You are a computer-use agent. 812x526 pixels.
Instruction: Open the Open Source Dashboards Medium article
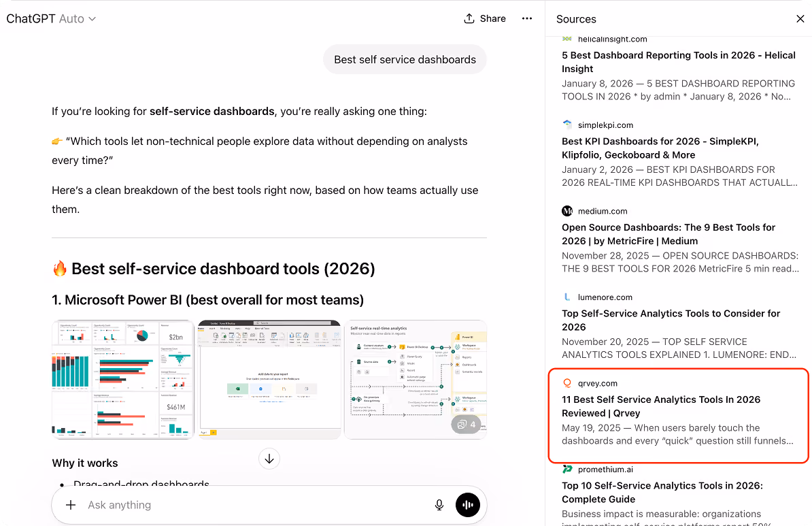pyautogui.click(x=669, y=234)
